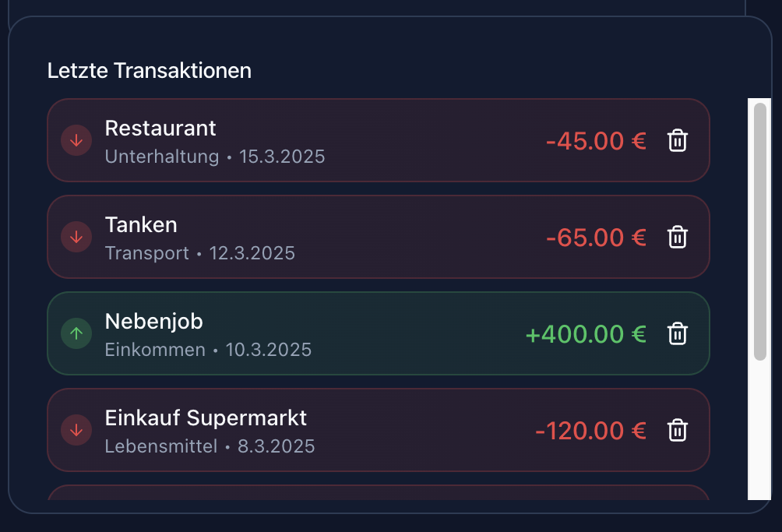Screen dimensions: 782x532
Task: Delete the Tanken transaction
Action: coord(678,238)
